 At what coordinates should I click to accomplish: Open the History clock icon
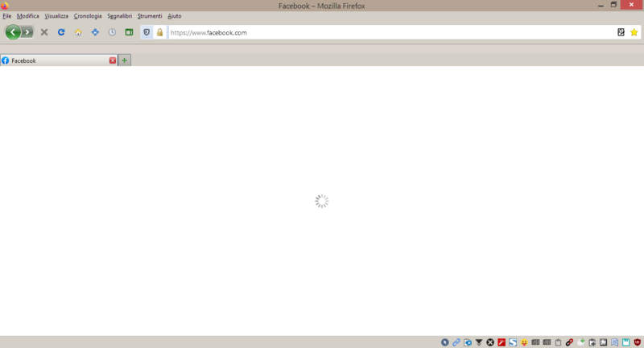(x=112, y=32)
